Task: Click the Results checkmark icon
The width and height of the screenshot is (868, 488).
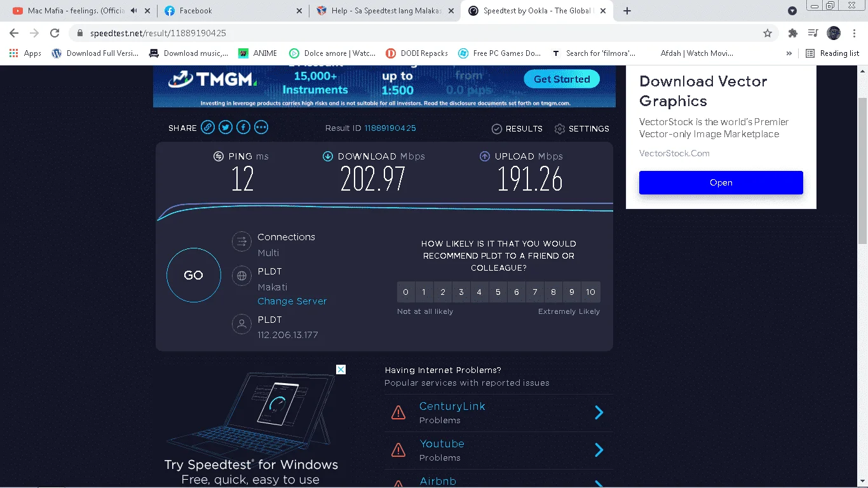Action: tap(497, 129)
